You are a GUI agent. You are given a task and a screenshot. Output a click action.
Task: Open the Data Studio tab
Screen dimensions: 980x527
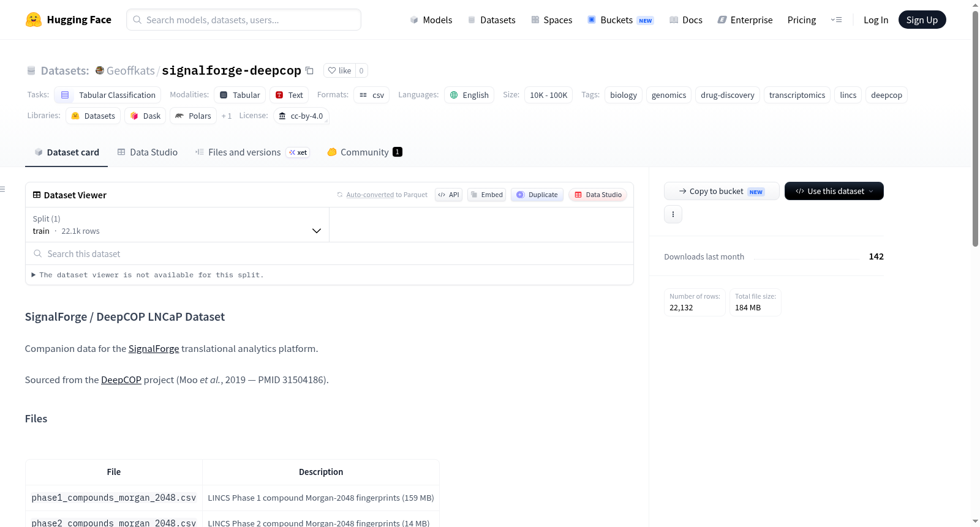coord(148,152)
